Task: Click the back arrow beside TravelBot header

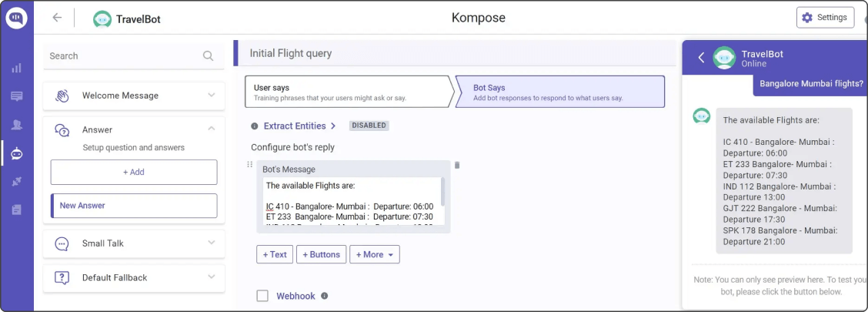Action: 57,18
